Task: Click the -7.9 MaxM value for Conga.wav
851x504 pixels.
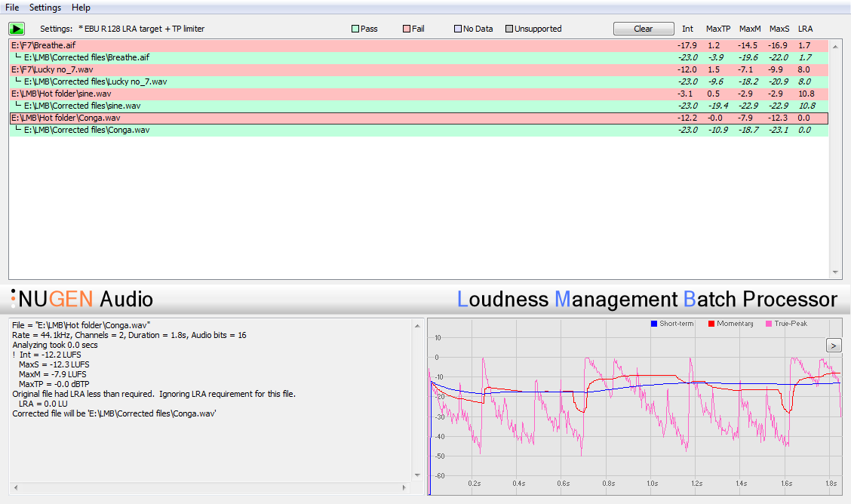Action: tap(745, 118)
